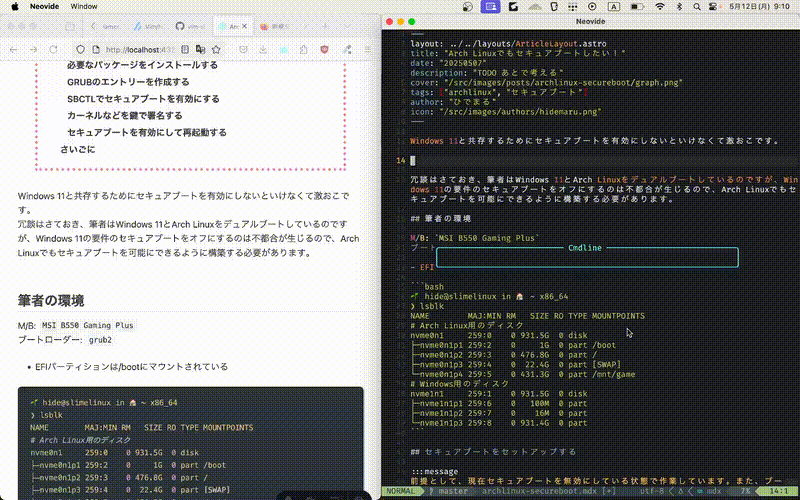Open battery status in menu bar

point(637,7)
